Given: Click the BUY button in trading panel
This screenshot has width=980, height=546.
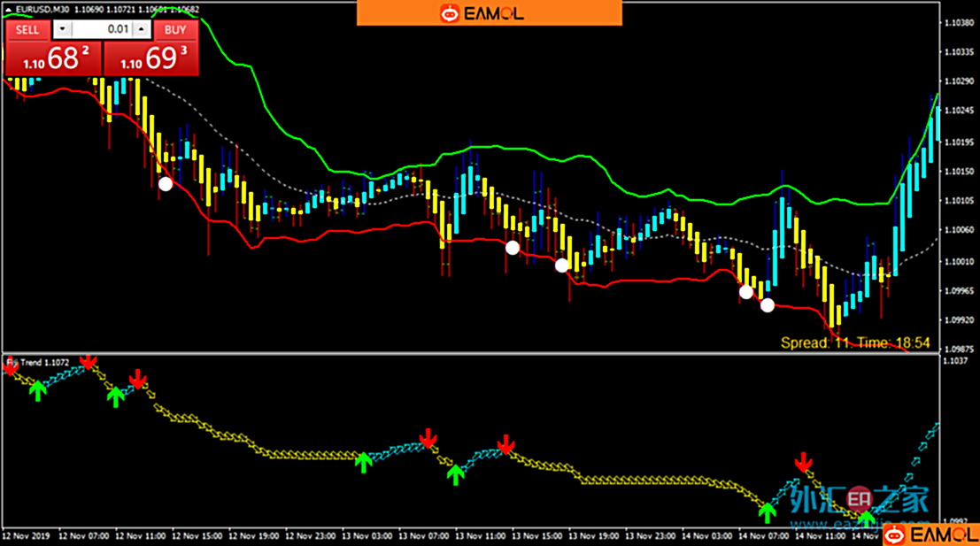Looking at the screenshot, I should pyautogui.click(x=175, y=29).
